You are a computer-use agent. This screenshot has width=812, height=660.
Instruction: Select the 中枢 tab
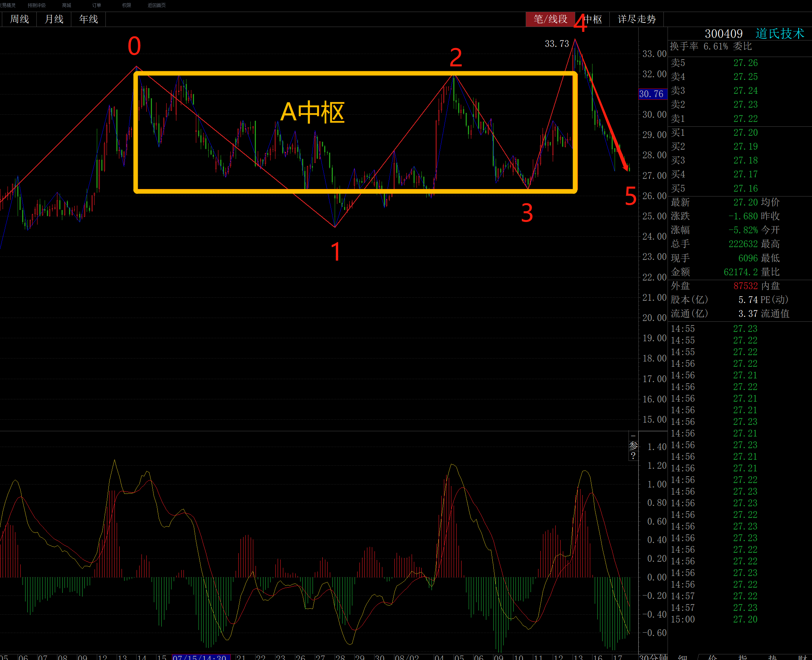[x=592, y=19]
